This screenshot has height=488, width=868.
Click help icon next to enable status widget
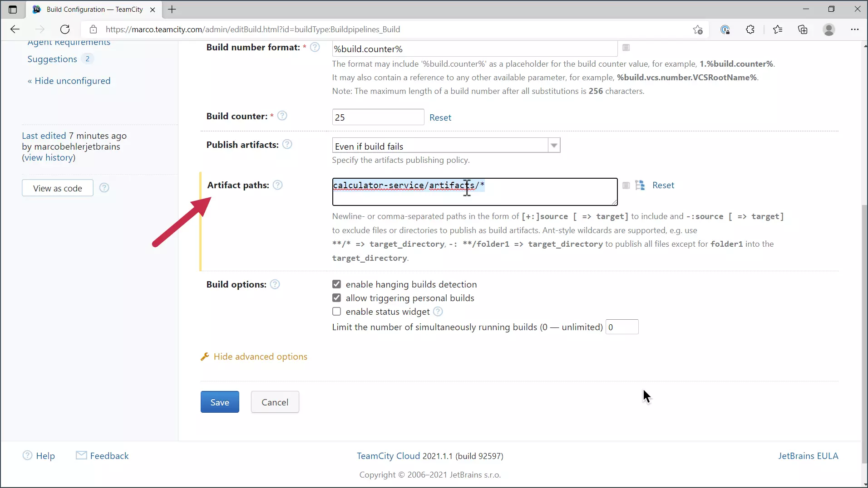[x=438, y=312]
